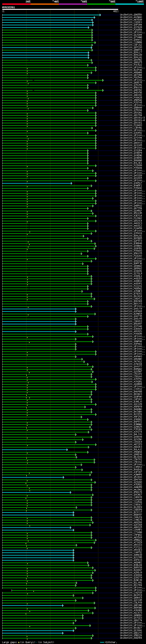Select the UniRef100_Q37628 entry
The width and height of the screenshot is (146, 644).
coord(131,27)
